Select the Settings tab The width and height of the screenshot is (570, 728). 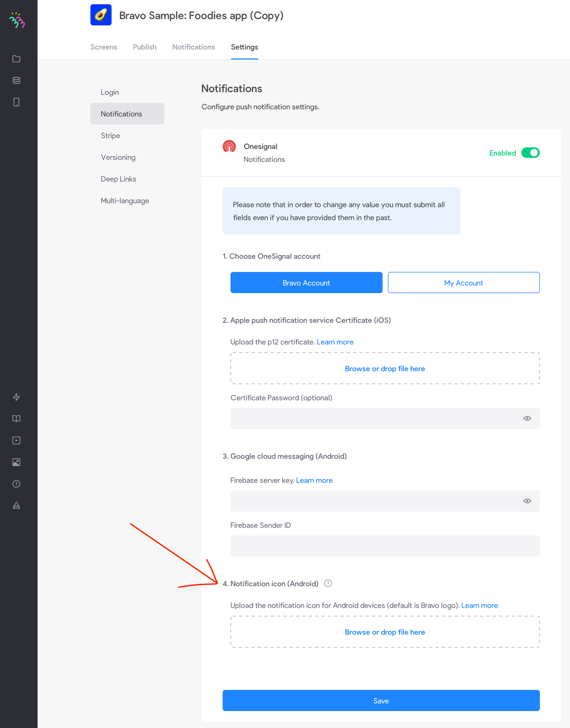pos(245,47)
